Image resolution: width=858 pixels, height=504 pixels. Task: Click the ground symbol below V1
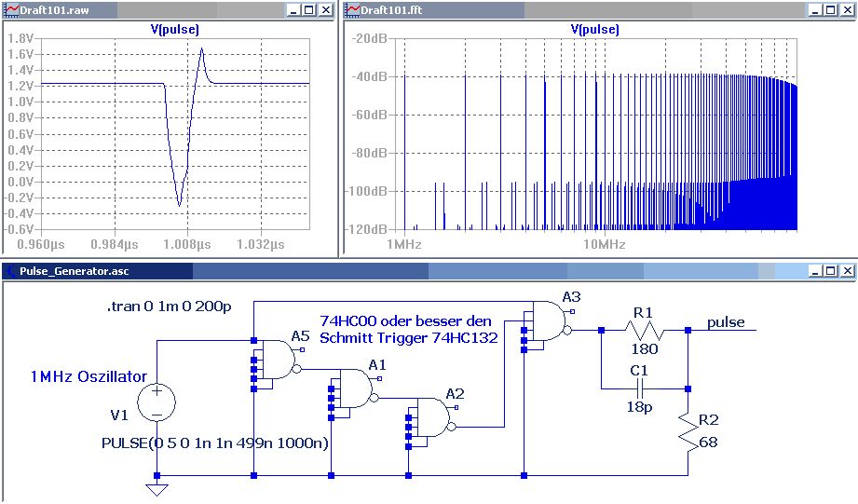point(157,489)
